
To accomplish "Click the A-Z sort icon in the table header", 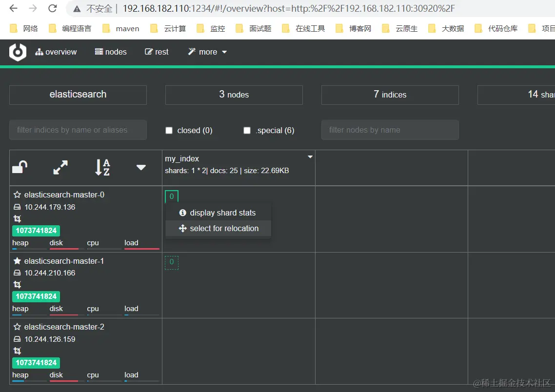I will click(102, 167).
